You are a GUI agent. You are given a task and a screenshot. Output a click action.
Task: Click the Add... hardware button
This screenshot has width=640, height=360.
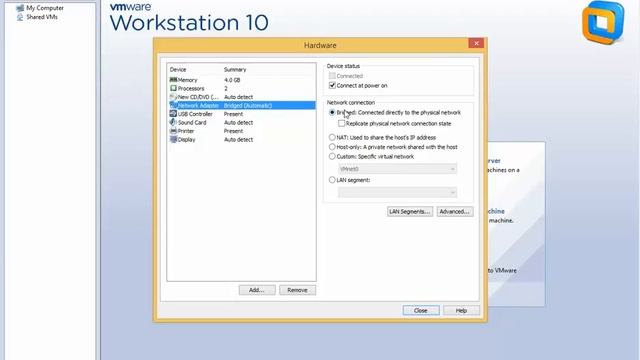257,290
